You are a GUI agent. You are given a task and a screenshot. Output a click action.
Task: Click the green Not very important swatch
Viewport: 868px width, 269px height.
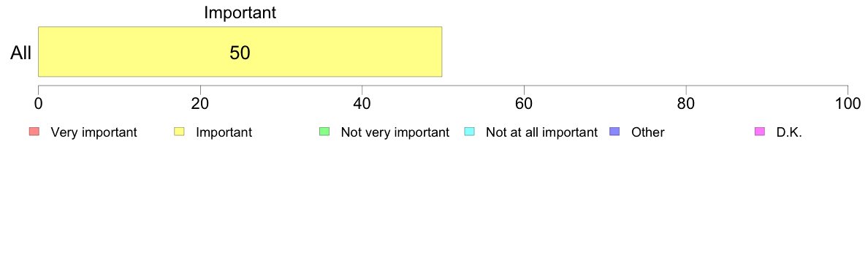coord(324,132)
